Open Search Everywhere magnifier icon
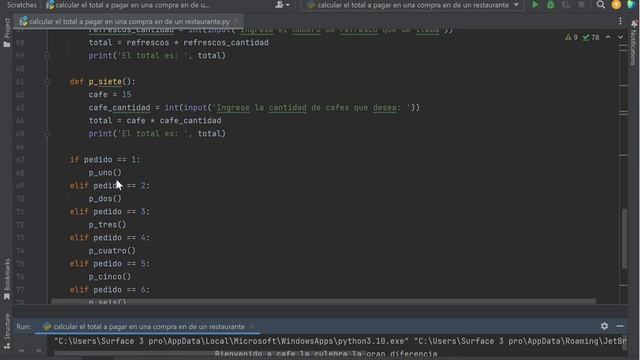The image size is (640, 360). tap(601, 5)
